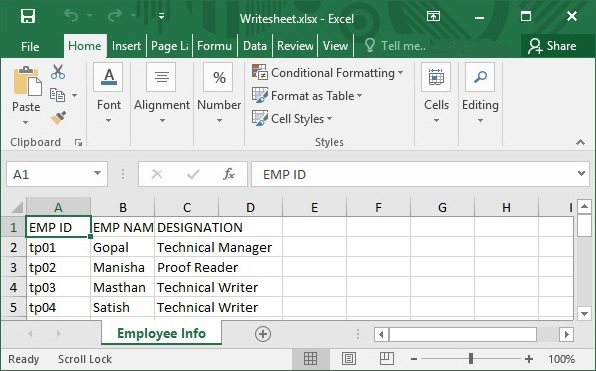
Task: Open the Copy options dropdown arrow
Action: 74,95
